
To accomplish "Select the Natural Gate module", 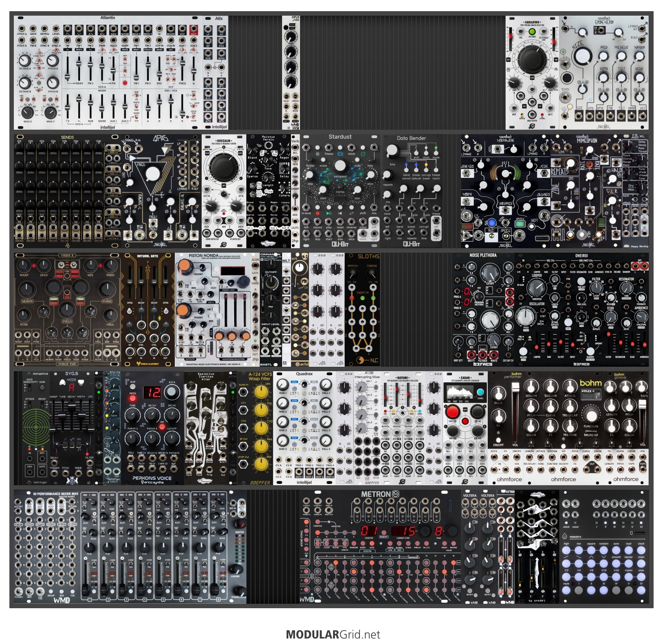I will pyautogui.click(x=148, y=309).
